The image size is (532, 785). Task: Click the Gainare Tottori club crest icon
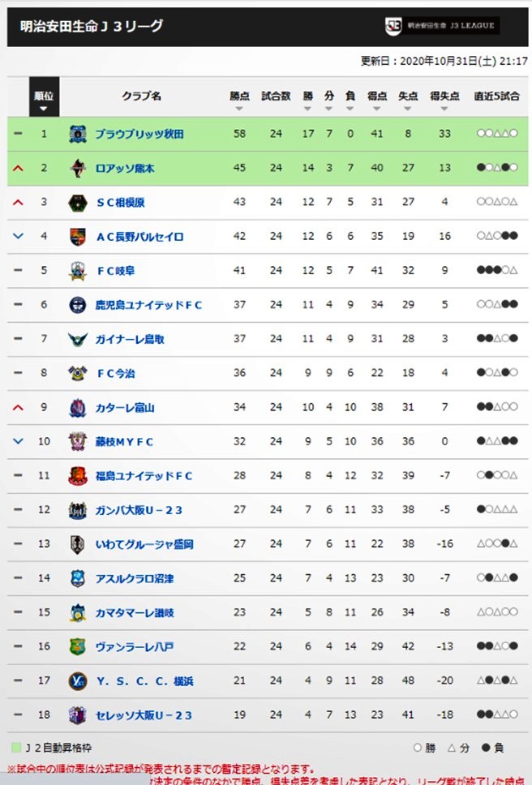78,339
